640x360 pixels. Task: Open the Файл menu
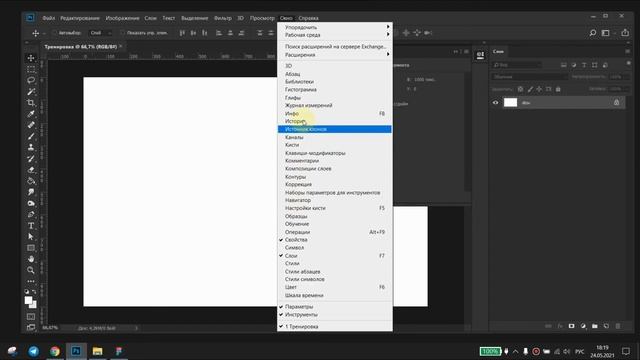[x=49, y=18]
